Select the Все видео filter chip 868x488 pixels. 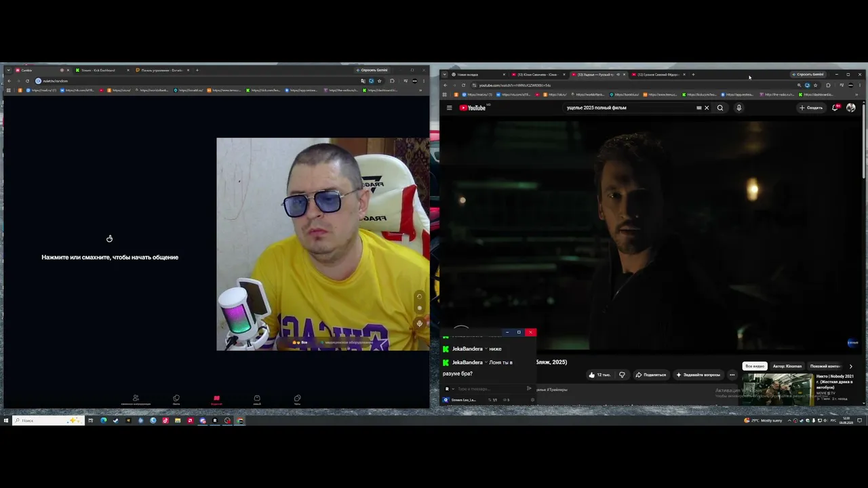point(755,366)
